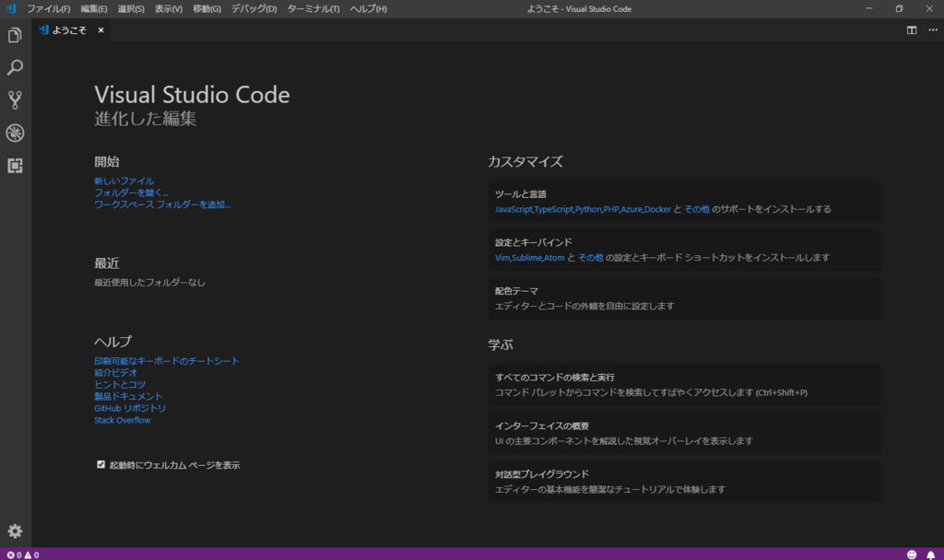This screenshot has width=944, height=560.
Task: Click the Azure support link
Action: pyautogui.click(x=631, y=209)
